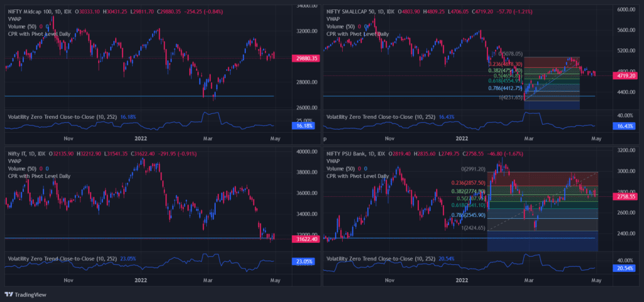Select Volume (50) legend in SMALLCAP 50 chart
Viewport: 644px width, 302px height.
tap(341, 26)
